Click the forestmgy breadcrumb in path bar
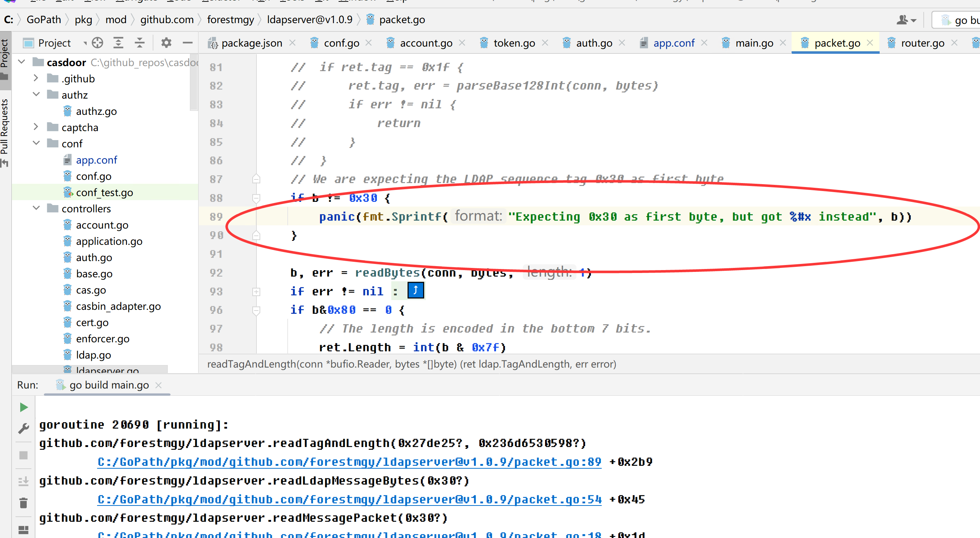980x538 pixels. 230,19
